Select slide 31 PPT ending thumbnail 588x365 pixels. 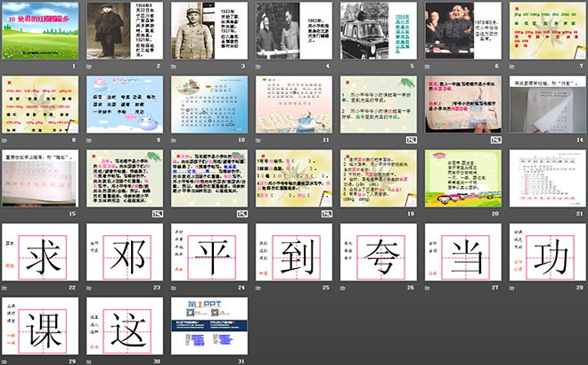point(209,326)
